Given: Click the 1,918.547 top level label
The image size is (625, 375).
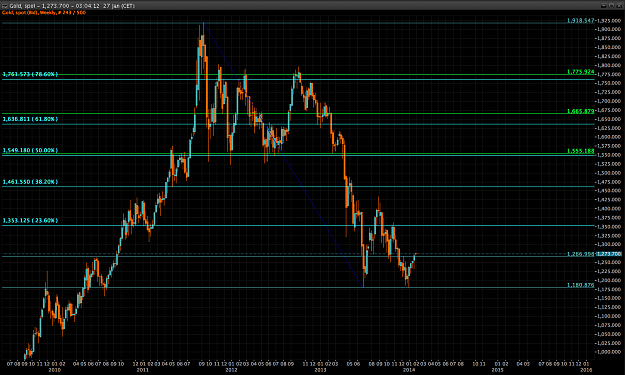Looking at the screenshot, I should point(580,20).
